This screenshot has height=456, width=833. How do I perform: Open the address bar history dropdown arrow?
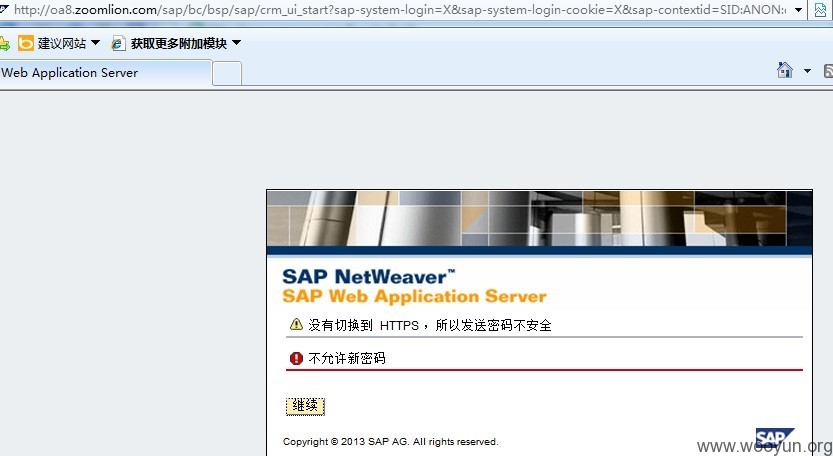click(798, 10)
